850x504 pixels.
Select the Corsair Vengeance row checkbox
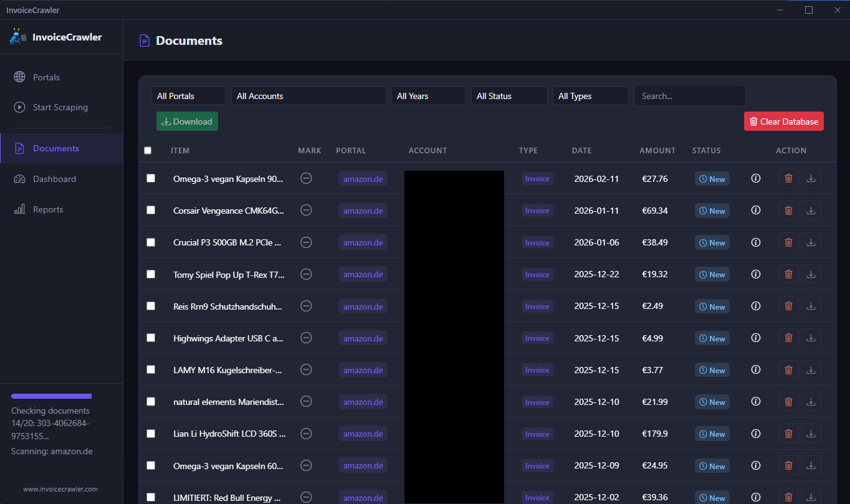(x=151, y=210)
